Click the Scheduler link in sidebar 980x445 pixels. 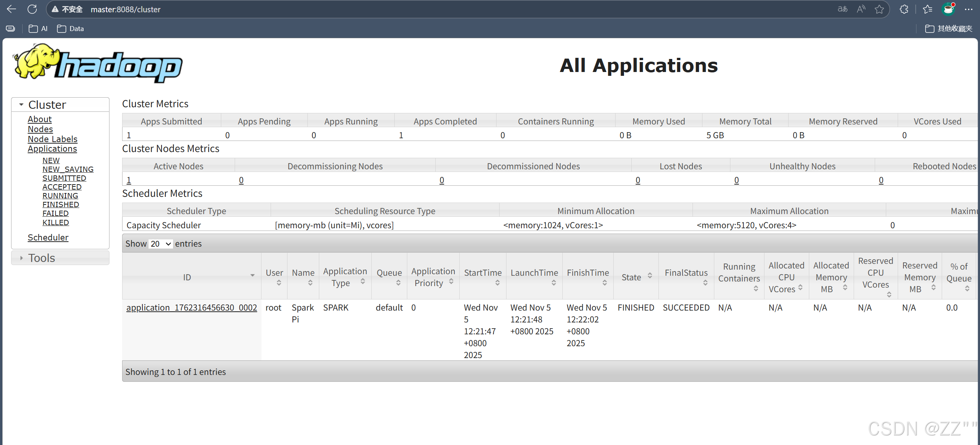coord(48,237)
